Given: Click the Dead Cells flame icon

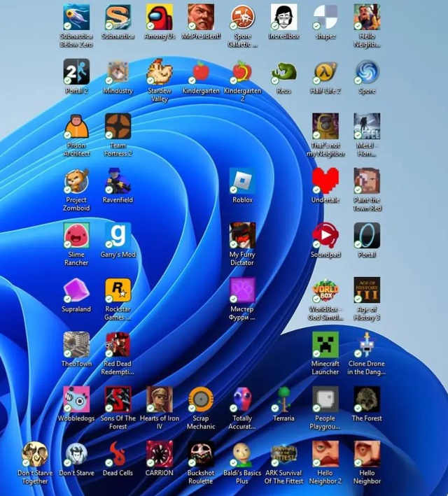Looking at the screenshot, I should point(118,454).
